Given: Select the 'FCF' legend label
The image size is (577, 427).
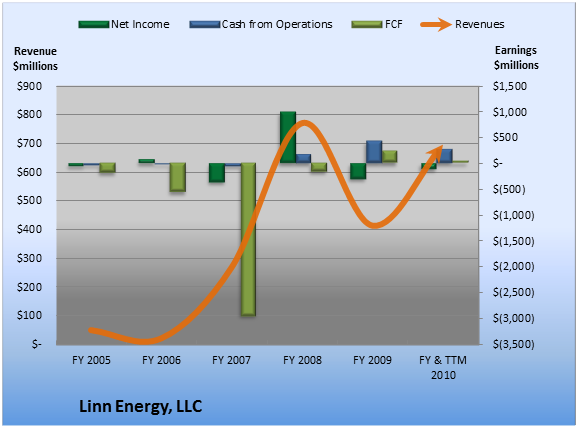Looking at the screenshot, I should click(x=394, y=24).
